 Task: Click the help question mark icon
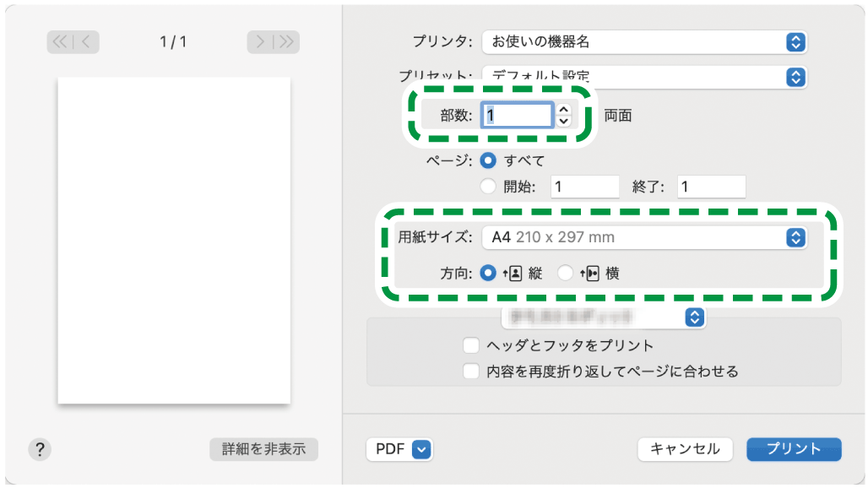coord(39,450)
